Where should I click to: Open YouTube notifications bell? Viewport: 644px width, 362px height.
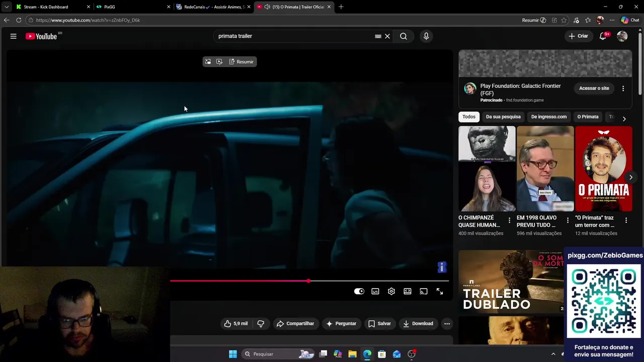(603, 36)
